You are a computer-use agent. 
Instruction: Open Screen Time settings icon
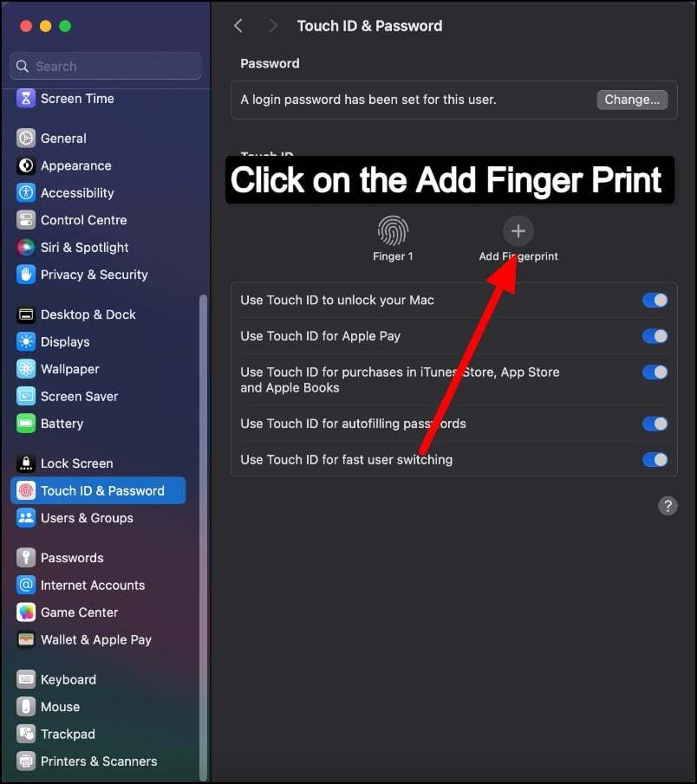26,99
